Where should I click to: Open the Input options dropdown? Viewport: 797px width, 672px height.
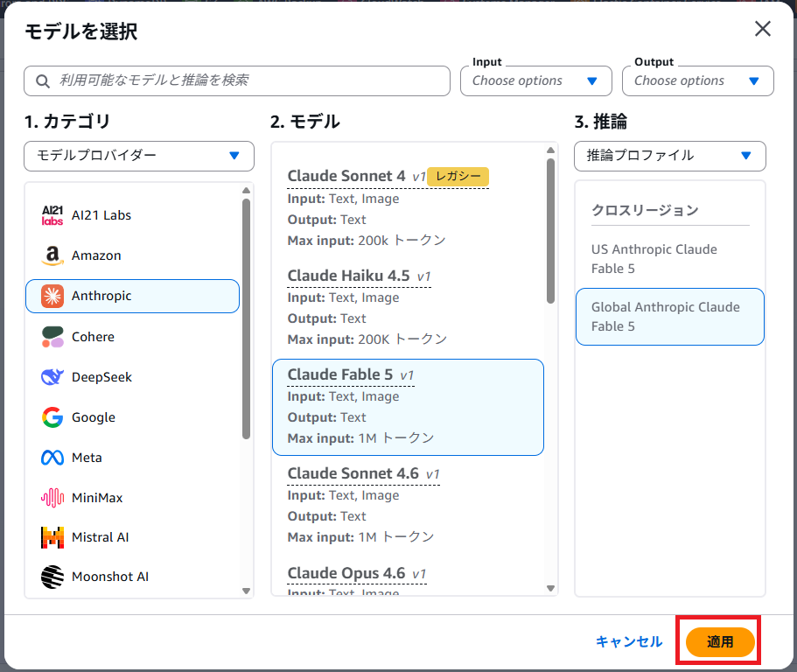coord(535,80)
